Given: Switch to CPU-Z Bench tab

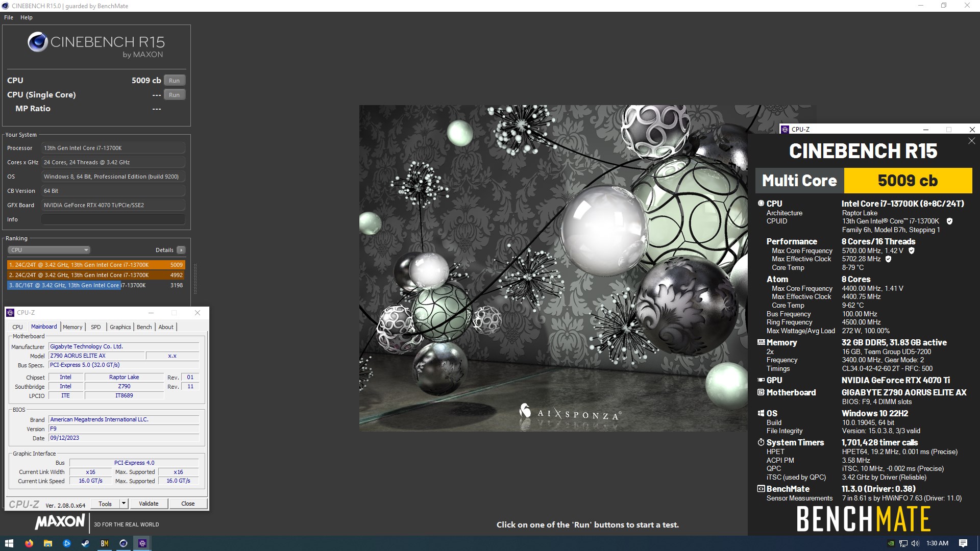Looking at the screenshot, I should (144, 327).
